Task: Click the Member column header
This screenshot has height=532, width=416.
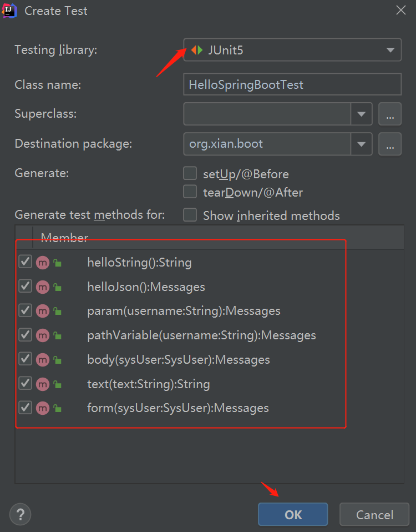Action: pyautogui.click(x=64, y=238)
